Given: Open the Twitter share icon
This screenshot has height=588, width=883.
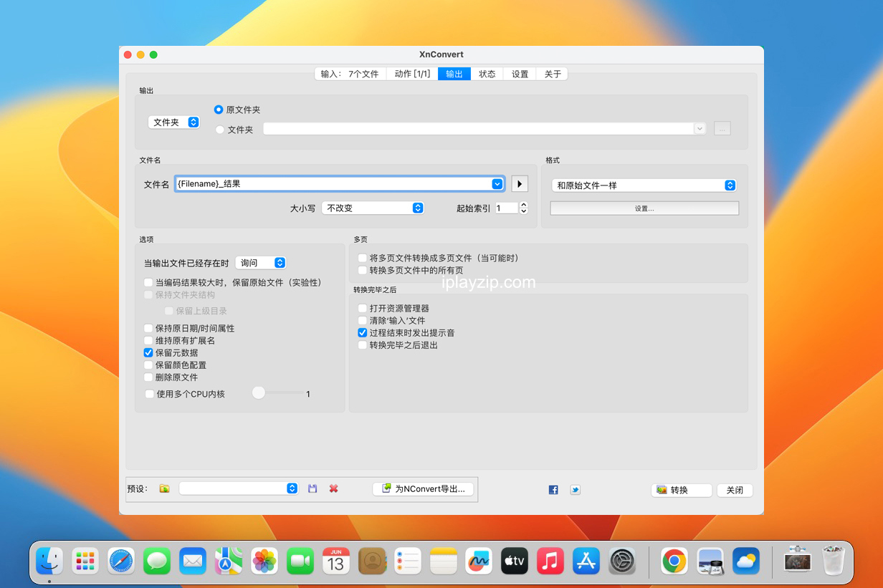Looking at the screenshot, I should (575, 490).
